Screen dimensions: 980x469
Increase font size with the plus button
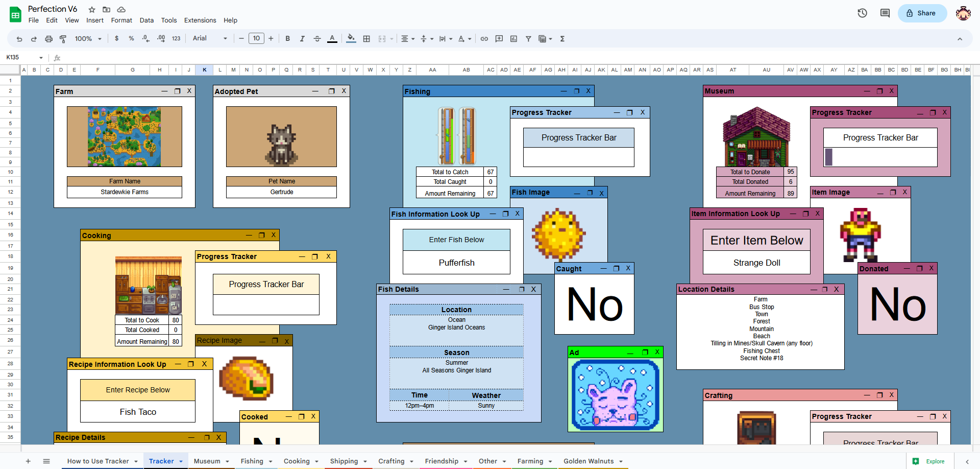coord(271,38)
